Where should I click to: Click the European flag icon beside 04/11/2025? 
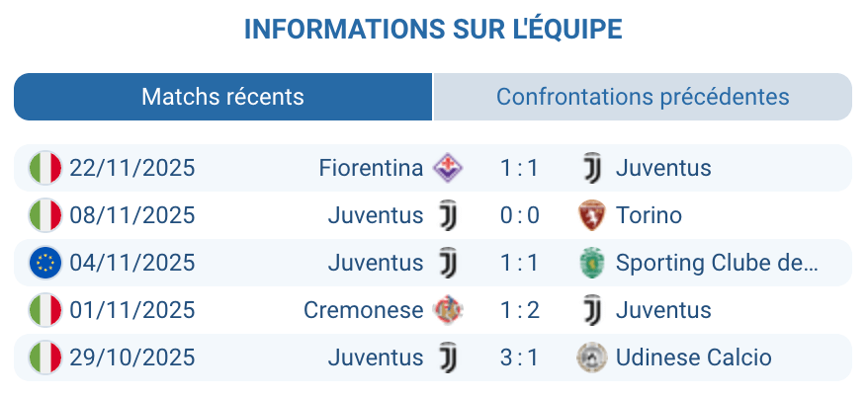(x=45, y=263)
